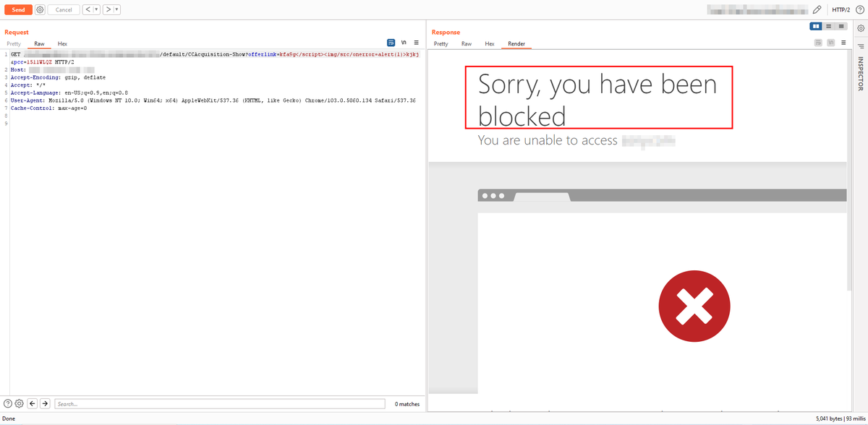
Task: Open the request editor hamburger menu
Action: [416, 43]
